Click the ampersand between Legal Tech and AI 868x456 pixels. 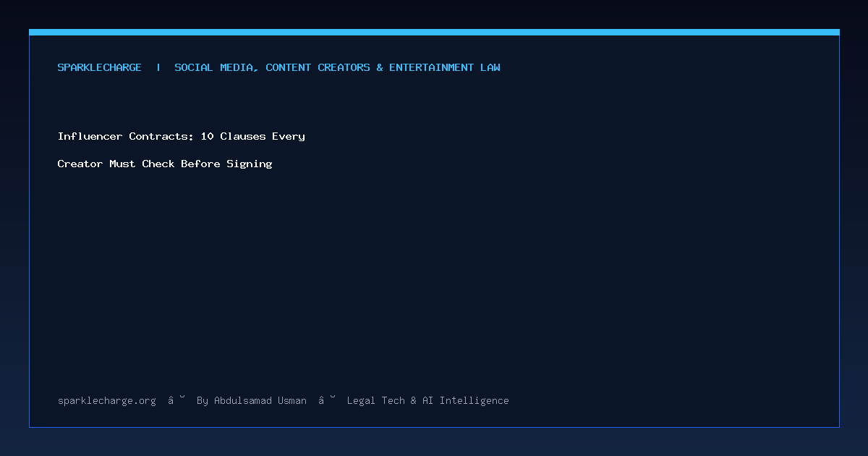(x=414, y=400)
